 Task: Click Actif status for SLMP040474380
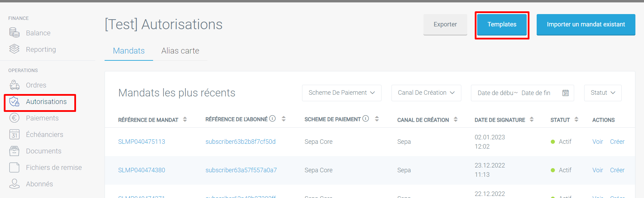pyautogui.click(x=561, y=170)
